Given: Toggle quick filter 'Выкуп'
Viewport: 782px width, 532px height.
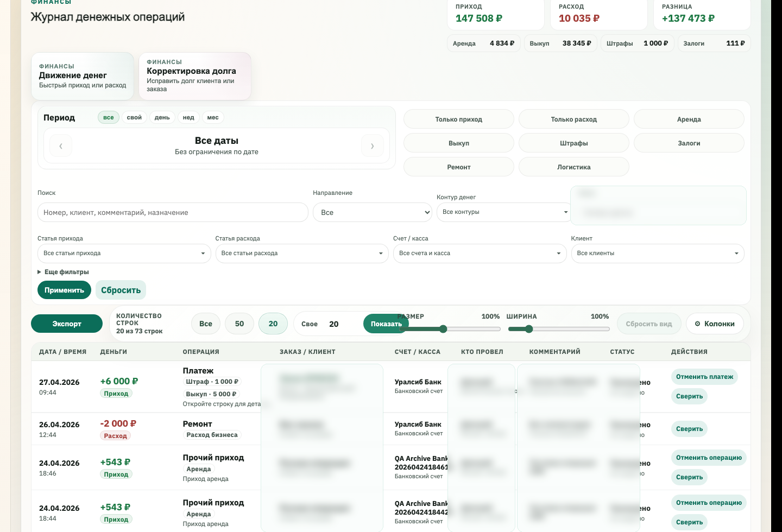Looking at the screenshot, I should pyautogui.click(x=459, y=143).
